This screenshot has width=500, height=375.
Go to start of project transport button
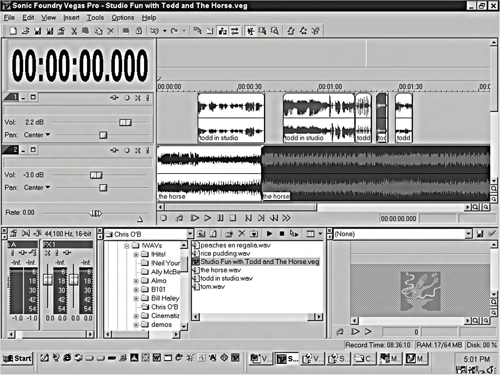click(248, 218)
